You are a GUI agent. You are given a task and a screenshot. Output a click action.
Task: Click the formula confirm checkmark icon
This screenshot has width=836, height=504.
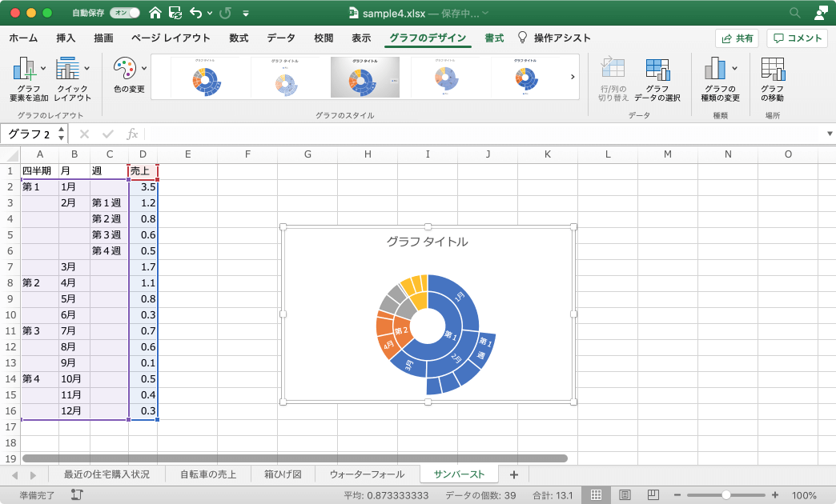tap(108, 134)
